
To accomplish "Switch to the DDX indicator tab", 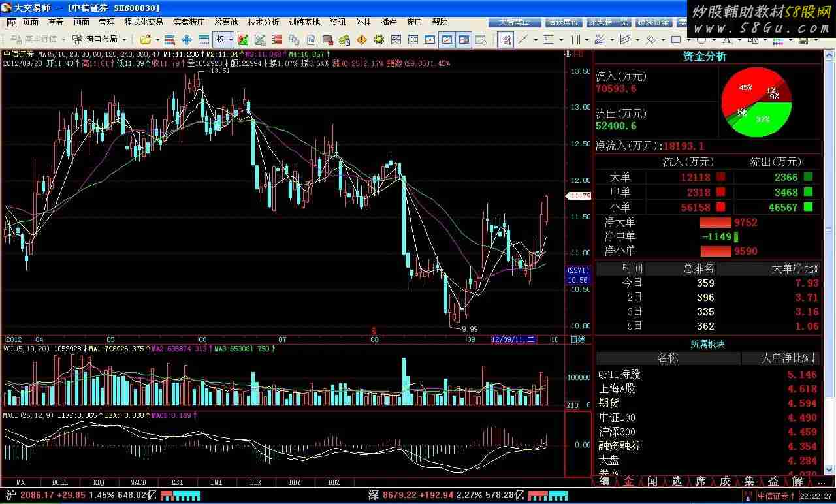I will tap(255, 482).
